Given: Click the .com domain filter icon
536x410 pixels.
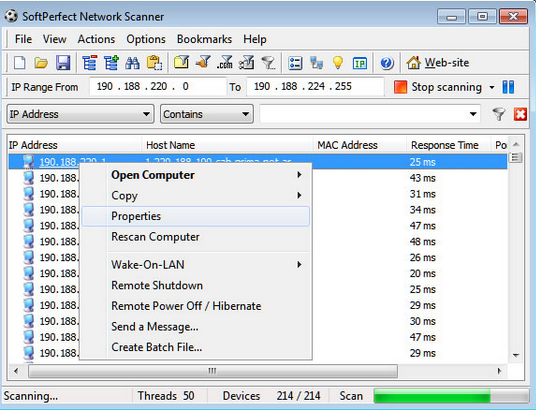Looking at the screenshot, I should coord(225,63).
